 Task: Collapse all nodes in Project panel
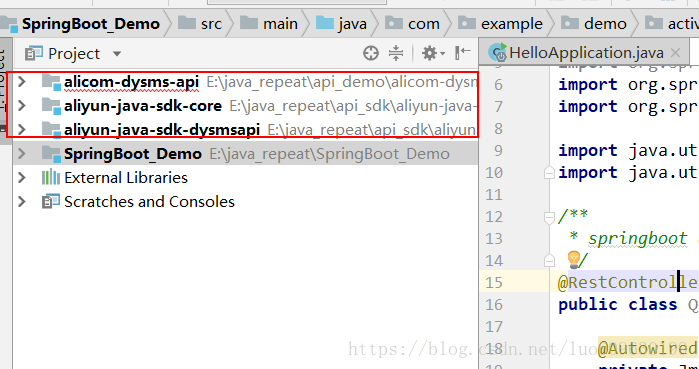(x=395, y=53)
